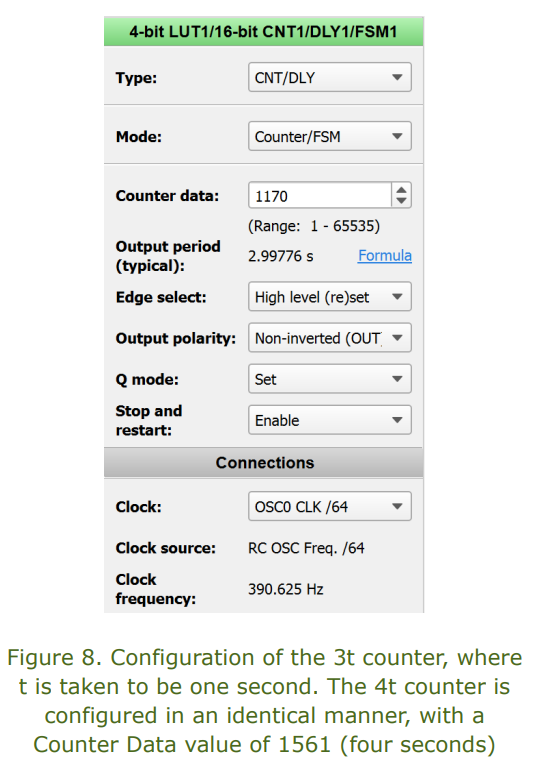Viewport: 535px width, 775px height.
Task: Open the Mode dropdown showing Counter/FSM
Action: point(330,136)
